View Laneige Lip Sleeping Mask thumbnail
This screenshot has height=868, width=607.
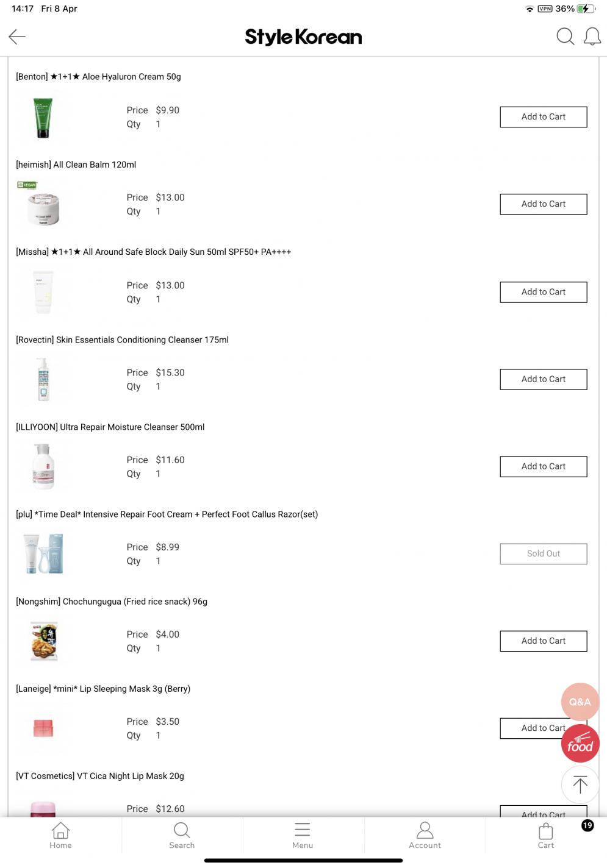(x=43, y=728)
